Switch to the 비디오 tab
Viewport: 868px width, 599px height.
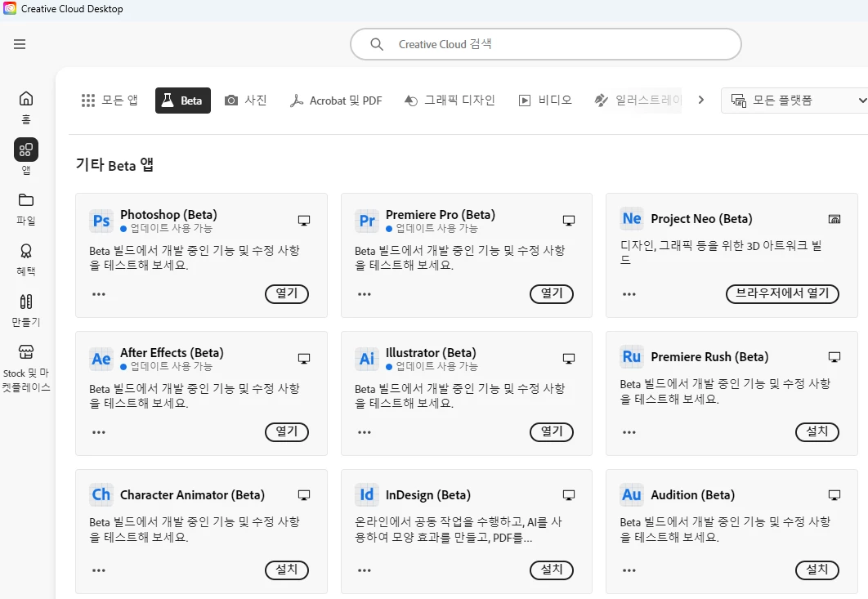tap(545, 101)
